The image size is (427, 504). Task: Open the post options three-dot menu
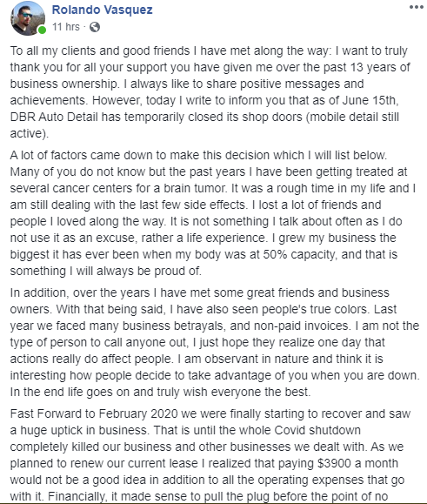[x=416, y=7]
